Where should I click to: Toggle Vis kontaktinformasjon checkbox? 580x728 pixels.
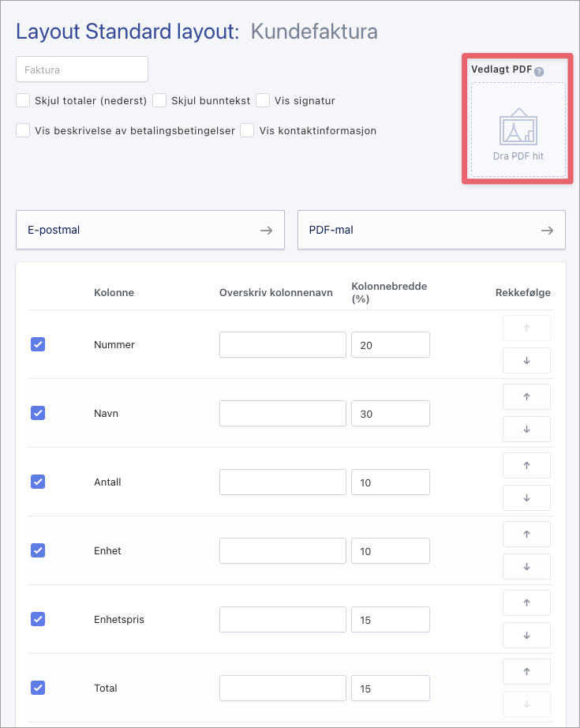pyautogui.click(x=247, y=130)
